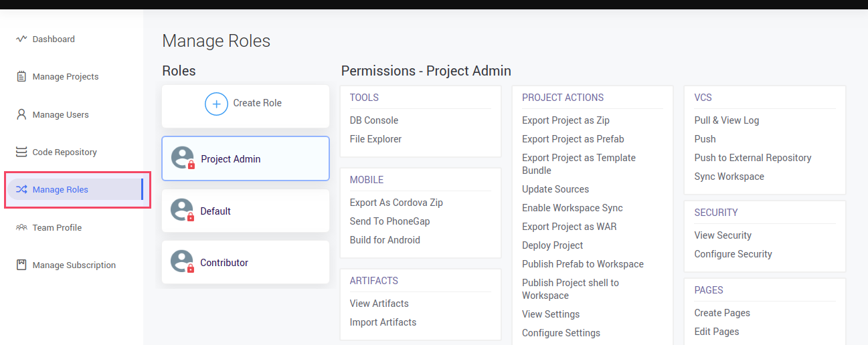Click the Dashboard pulse icon in sidebar
This screenshot has width=868, height=345.
21,39
